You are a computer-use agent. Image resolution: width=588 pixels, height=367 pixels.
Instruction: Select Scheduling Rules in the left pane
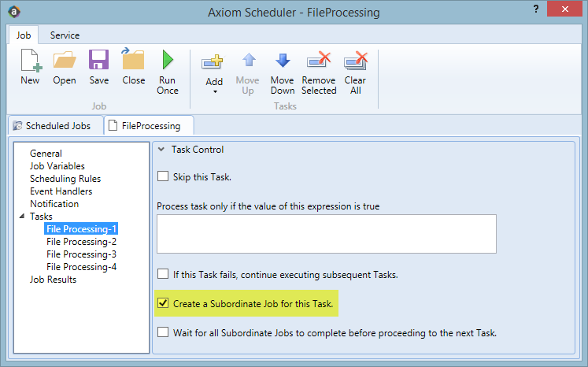pyautogui.click(x=65, y=179)
